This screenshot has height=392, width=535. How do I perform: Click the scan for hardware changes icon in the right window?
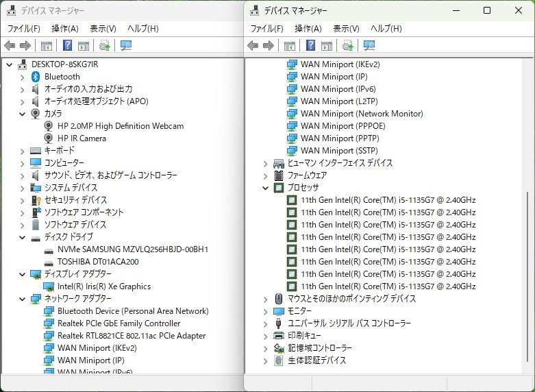348,46
